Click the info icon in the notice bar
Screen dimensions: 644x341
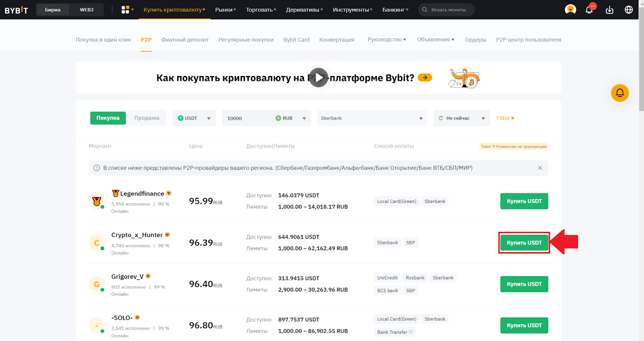pos(97,168)
